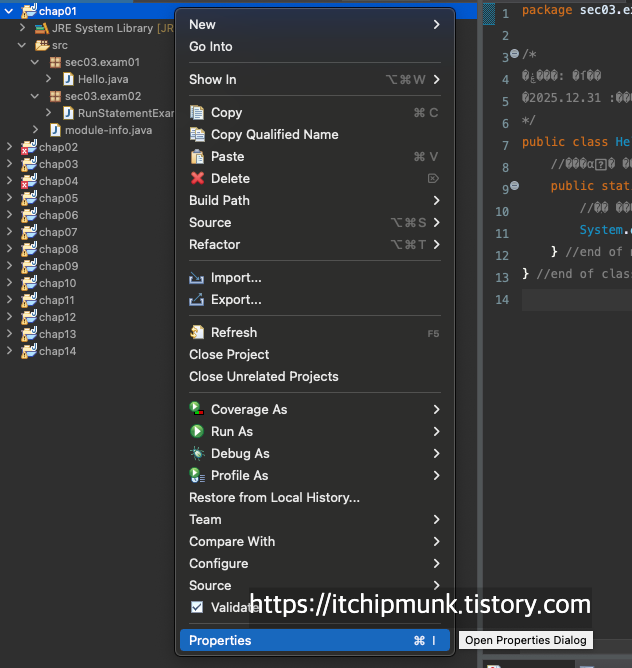
Task: Open the Show In submenu
Action: (315, 80)
